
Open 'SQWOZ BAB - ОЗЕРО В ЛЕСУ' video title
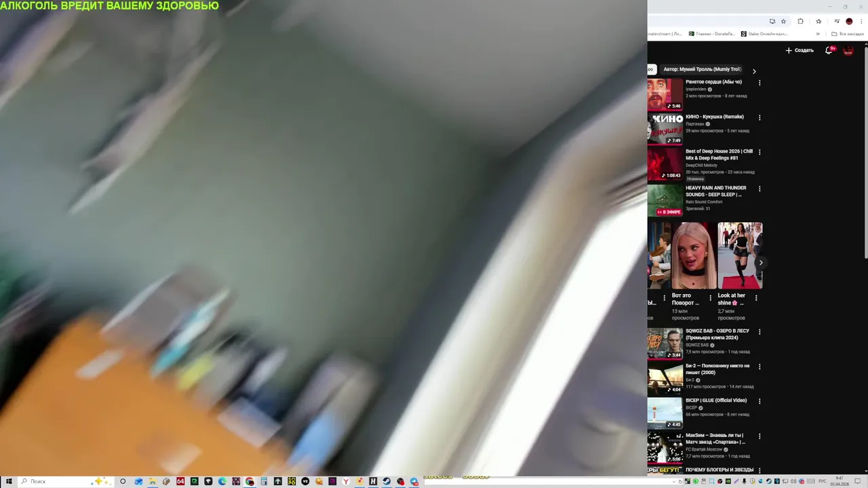pos(717,334)
